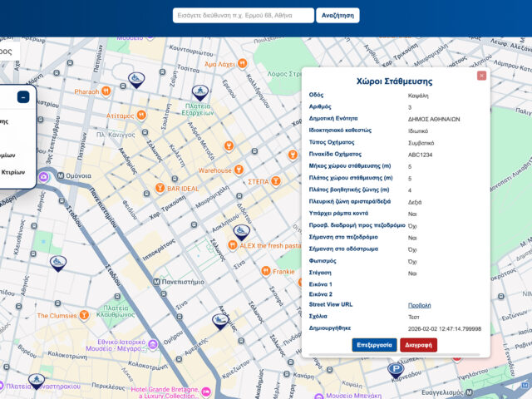Click the Στέγαση label
The width and height of the screenshot is (532, 399).
click(x=320, y=273)
